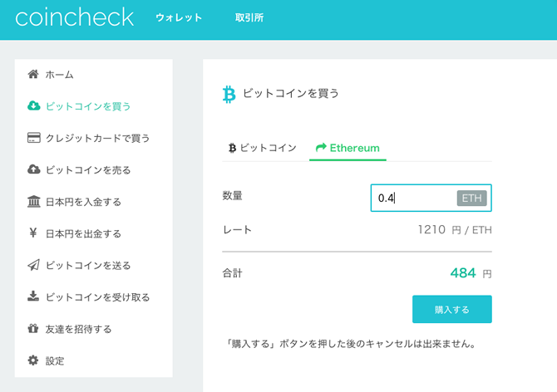Click the gift icon for inviting friends

(x=33, y=329)
